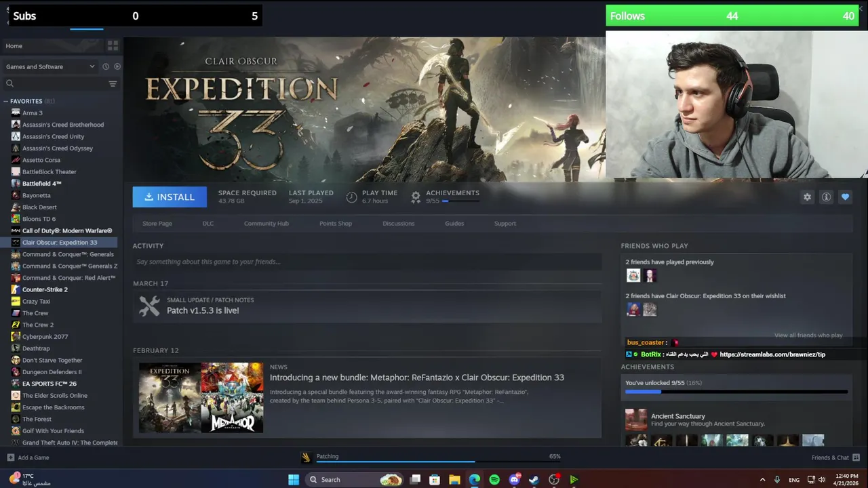Click first wishlist friend avatar
868x488 pixels.
click(x=633, y=309)
